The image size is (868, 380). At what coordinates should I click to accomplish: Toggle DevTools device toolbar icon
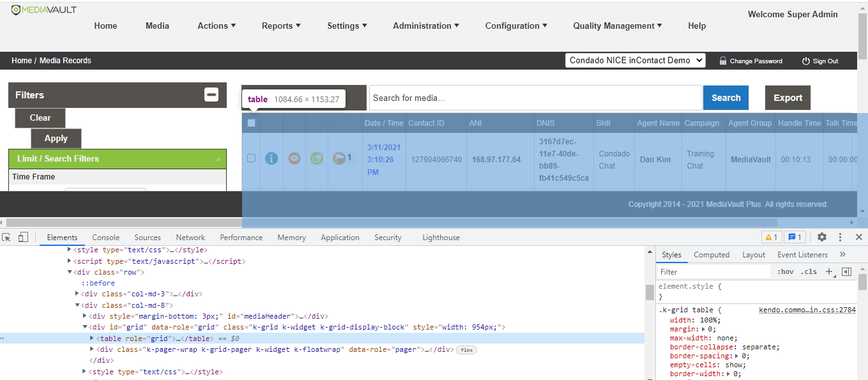(23, 237)
